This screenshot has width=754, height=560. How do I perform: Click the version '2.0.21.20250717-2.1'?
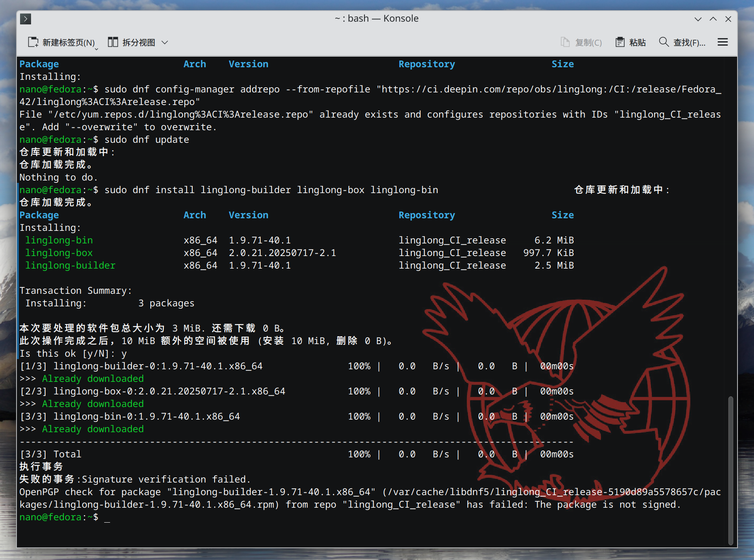click(282, 253)
